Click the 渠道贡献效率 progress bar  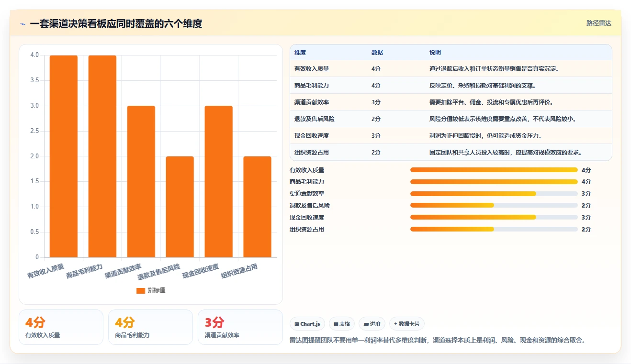tap(494, 194)
